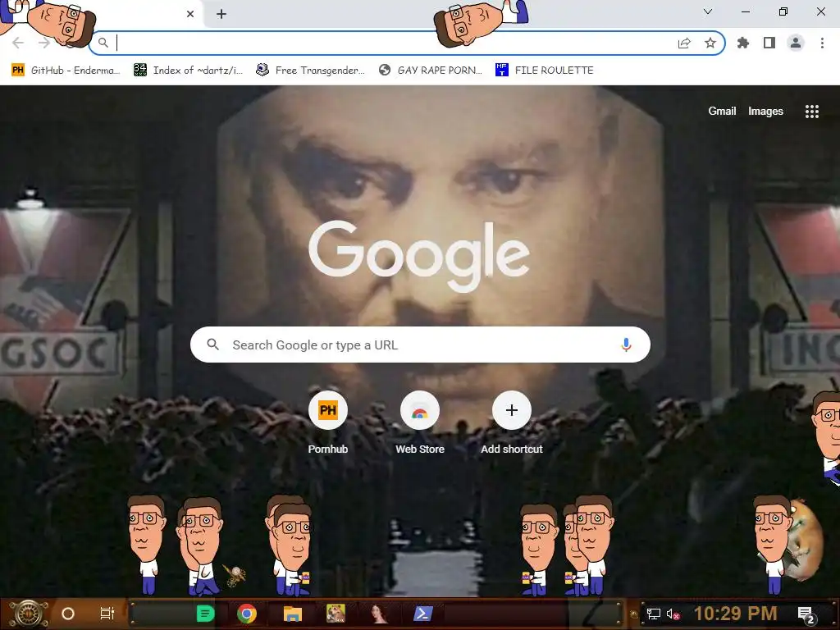This screenshot has height=630, width=840.
Task: Click magnifier icon in Google search box
Action: (x=212, y=345)
